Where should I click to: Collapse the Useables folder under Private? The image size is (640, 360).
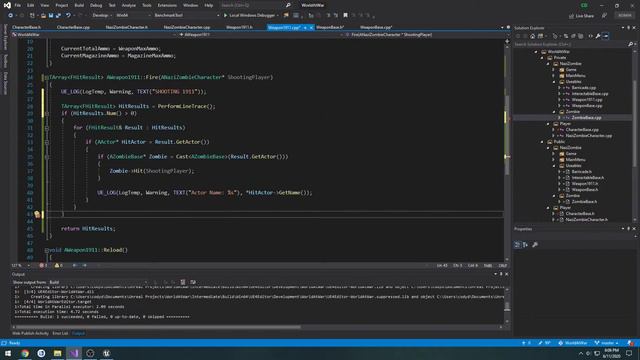click(x=554, y=82)
